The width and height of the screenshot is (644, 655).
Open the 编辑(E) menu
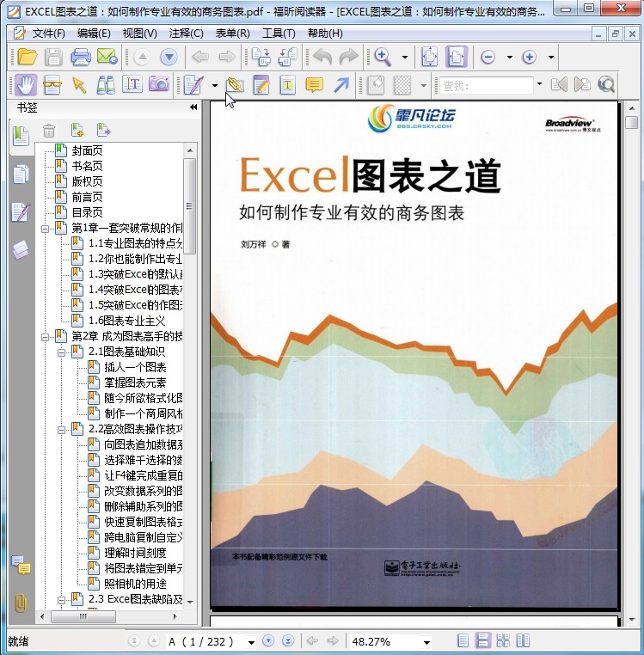(94, 34)
